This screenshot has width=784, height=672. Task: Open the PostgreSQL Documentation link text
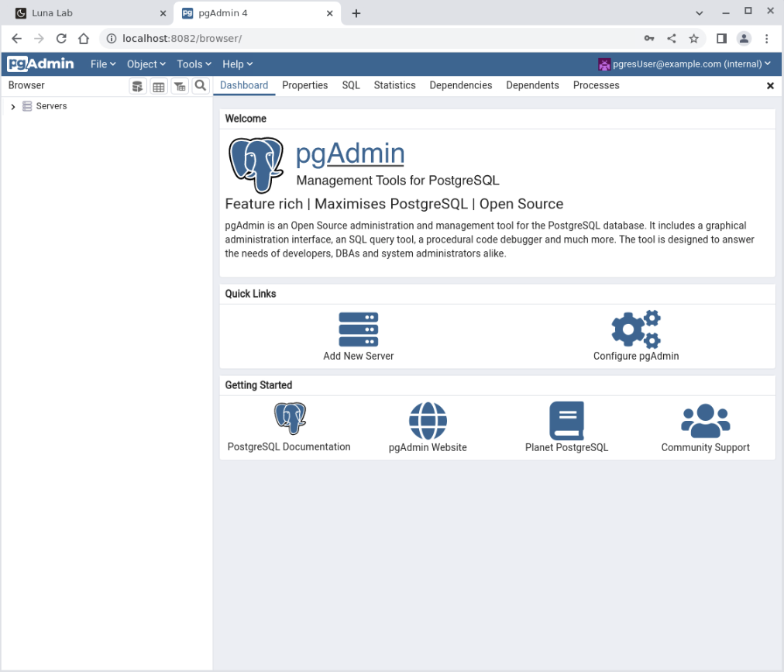click(x=289, y=446)
